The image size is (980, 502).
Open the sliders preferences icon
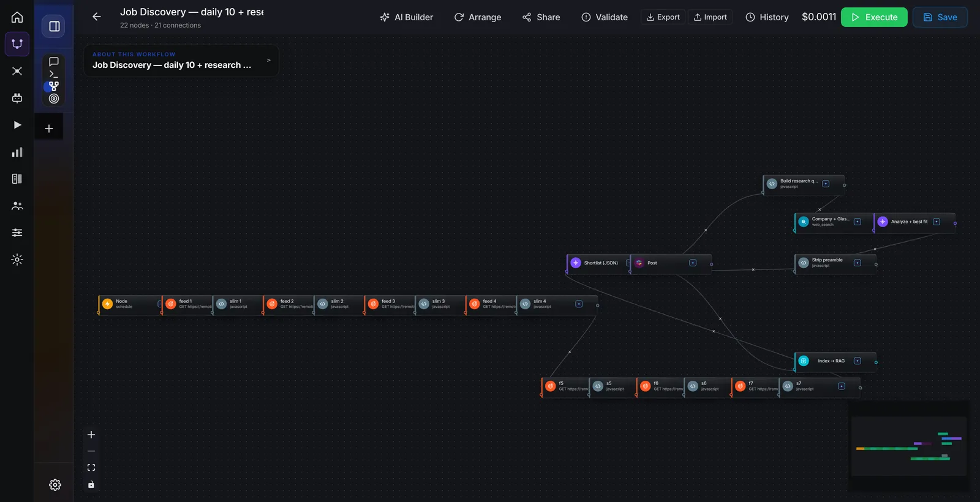click(x=17, y=233)
